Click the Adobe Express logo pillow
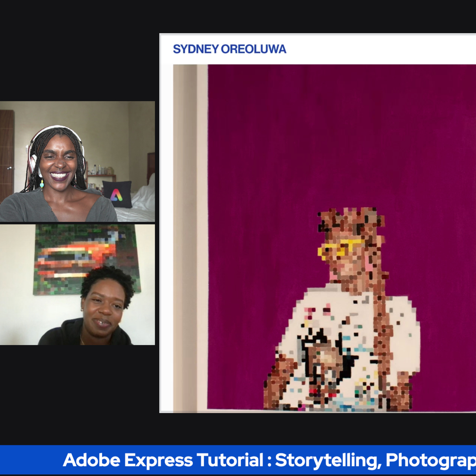This screenshot has height=476, width=476. point(117,194)
